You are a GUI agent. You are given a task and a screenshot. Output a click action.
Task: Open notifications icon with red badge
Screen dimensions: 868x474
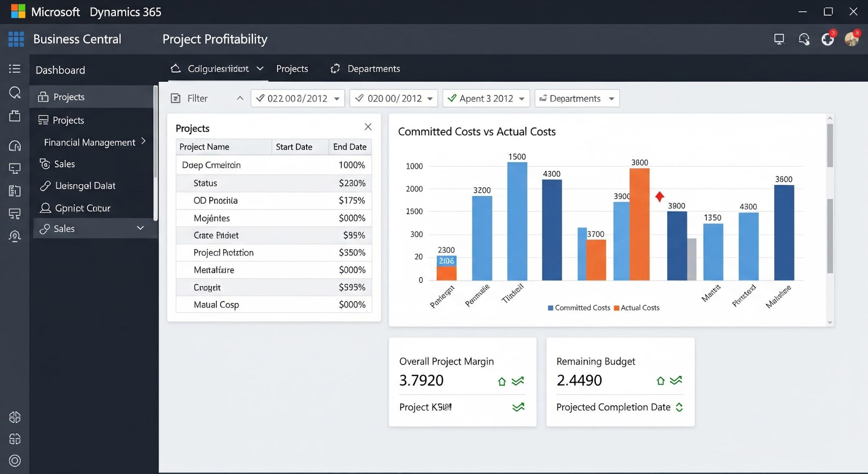tap(828, 38)
